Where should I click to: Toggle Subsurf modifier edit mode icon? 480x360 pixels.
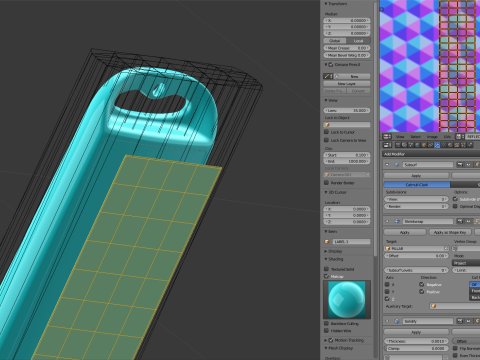point(477,164)
